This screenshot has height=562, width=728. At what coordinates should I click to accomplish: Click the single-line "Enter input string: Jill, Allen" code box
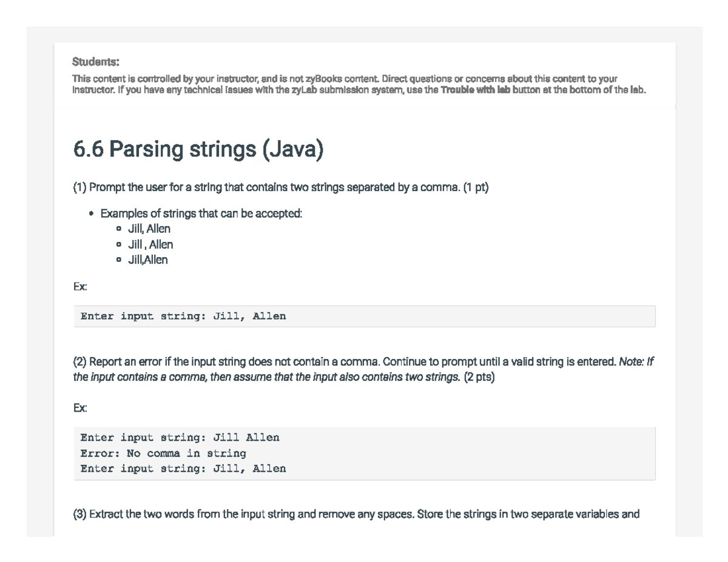[364, 316]
